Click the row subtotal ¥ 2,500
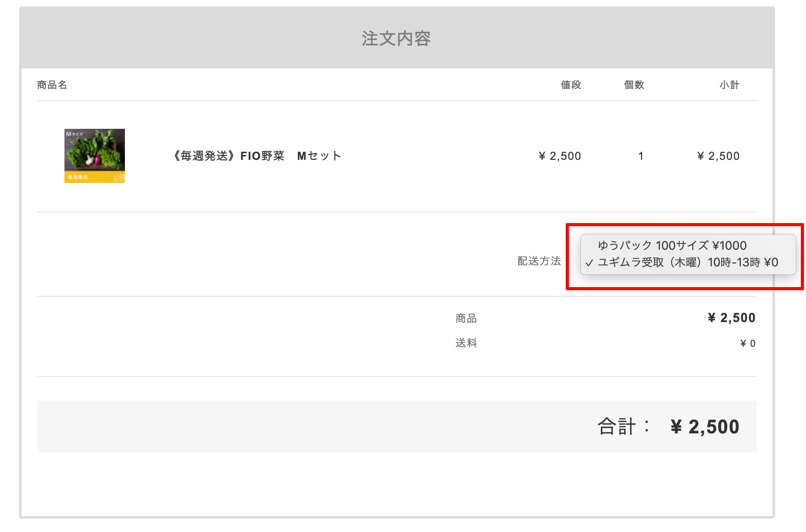Image resolution: width=806 pixels, height=532 pixels. (718, 156)
